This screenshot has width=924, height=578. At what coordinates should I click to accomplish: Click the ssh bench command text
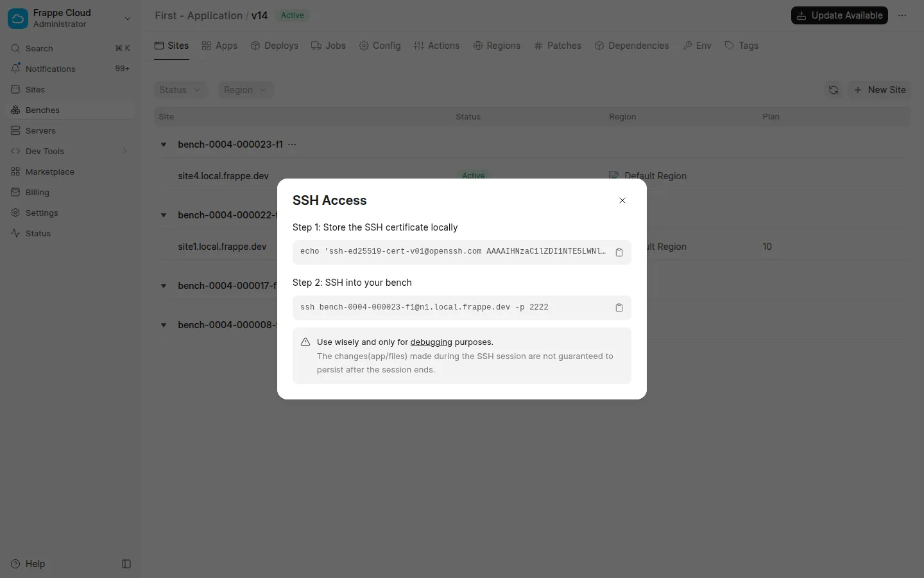[424, 307]
